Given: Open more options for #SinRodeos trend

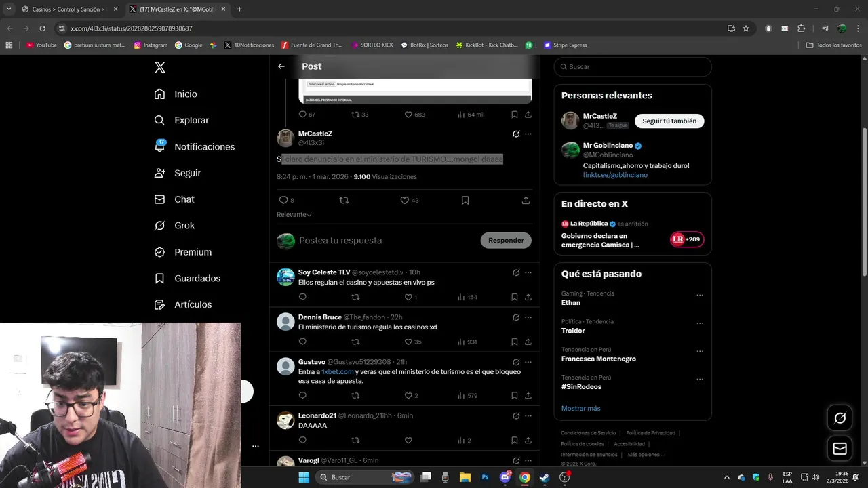Looking at the screenshot, I should click(700, 380).
